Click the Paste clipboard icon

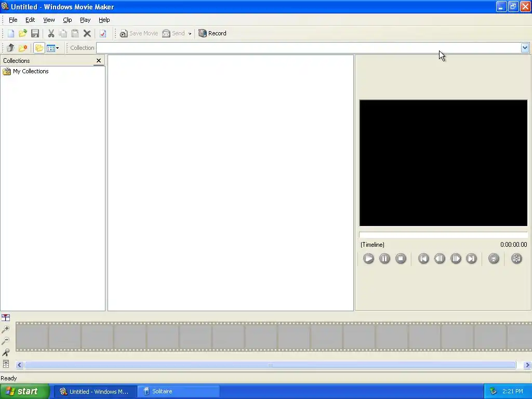point(75,33)
